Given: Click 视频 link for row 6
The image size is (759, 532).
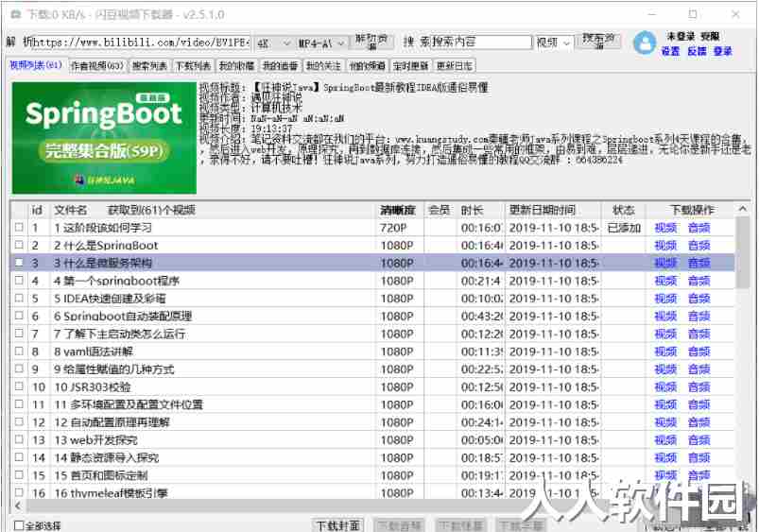Looking at the screenshot, I should click(665, 317).
